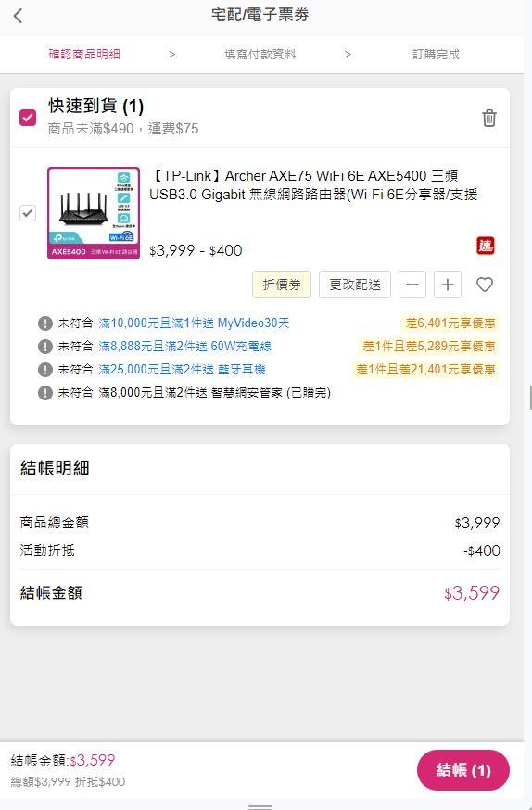Toggle the TP-Link router item checkbox
This screenshot has height=810, width=532.
[28, 213]
